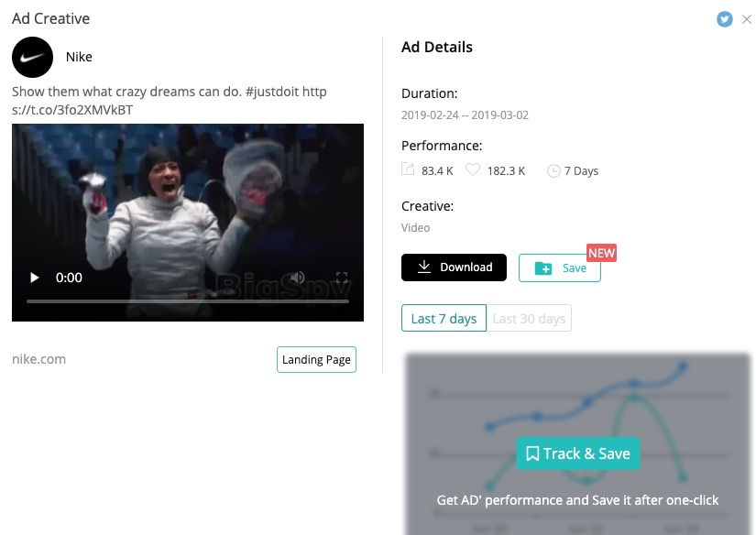Enter fullscreen mode on the video
This screenshot has height=535, width=756.
click(342, 278)
